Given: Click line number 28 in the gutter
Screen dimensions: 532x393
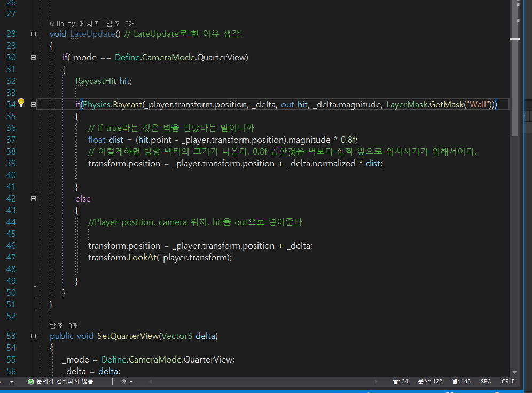Looking at the screenshot, I should click(x=11, y=34).
